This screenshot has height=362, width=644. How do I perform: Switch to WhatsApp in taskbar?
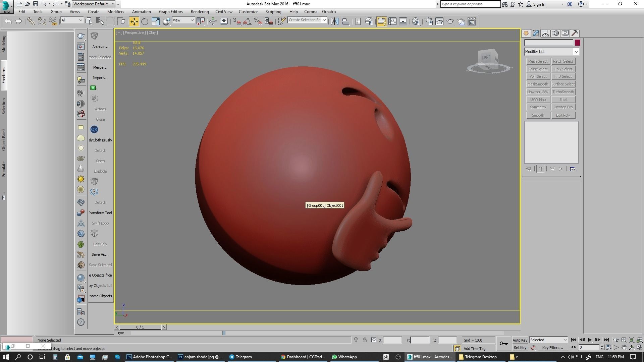pyautogui.click(x=344, y=357)
